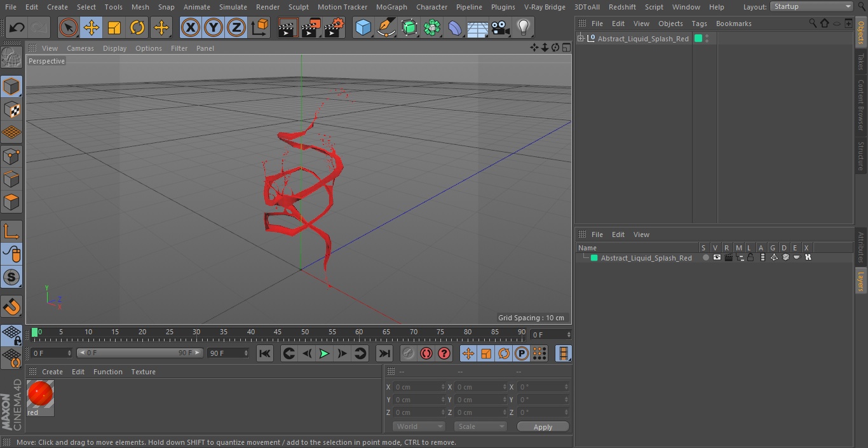Image resolution: width=868 pixels, height=448 pixels.
Task: Open the World coordinate dropdown
Action: point(418,426)
